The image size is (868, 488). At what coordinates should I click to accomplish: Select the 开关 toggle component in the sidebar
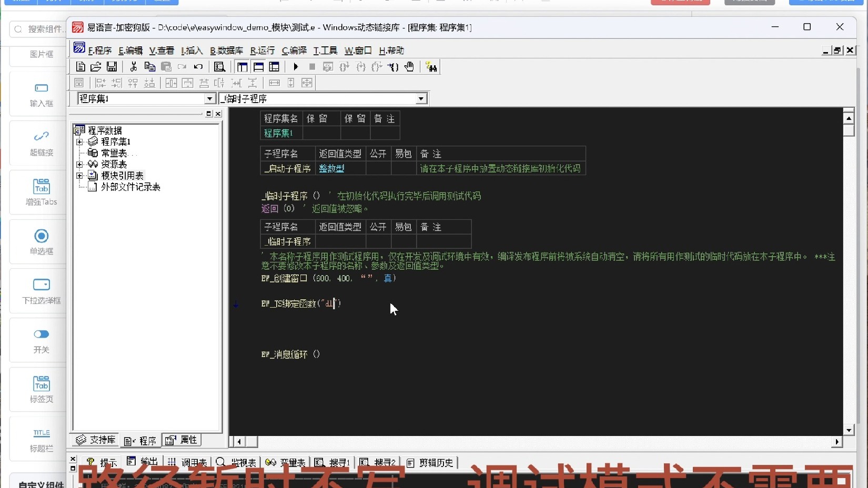(x=41, y=340)
